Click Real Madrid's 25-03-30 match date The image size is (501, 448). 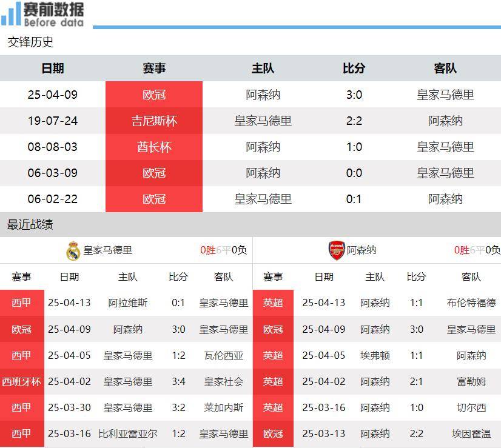[x=69, y=408]
